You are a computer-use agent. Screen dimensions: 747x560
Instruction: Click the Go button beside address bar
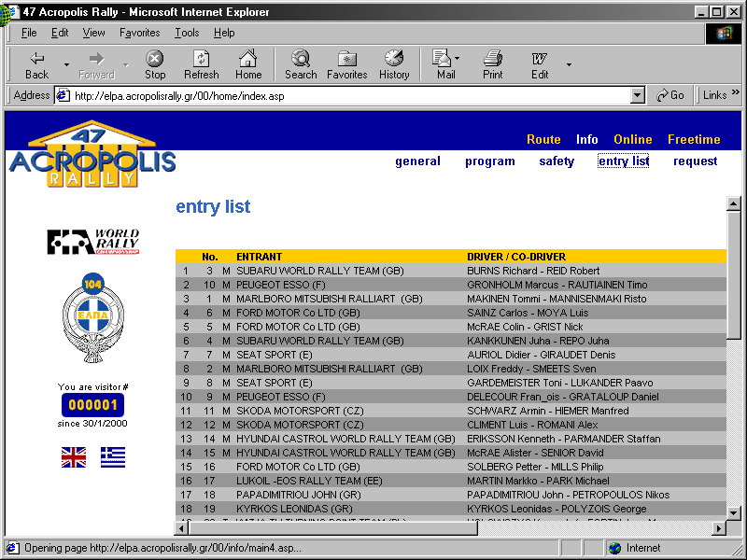(x=669, y=95)
